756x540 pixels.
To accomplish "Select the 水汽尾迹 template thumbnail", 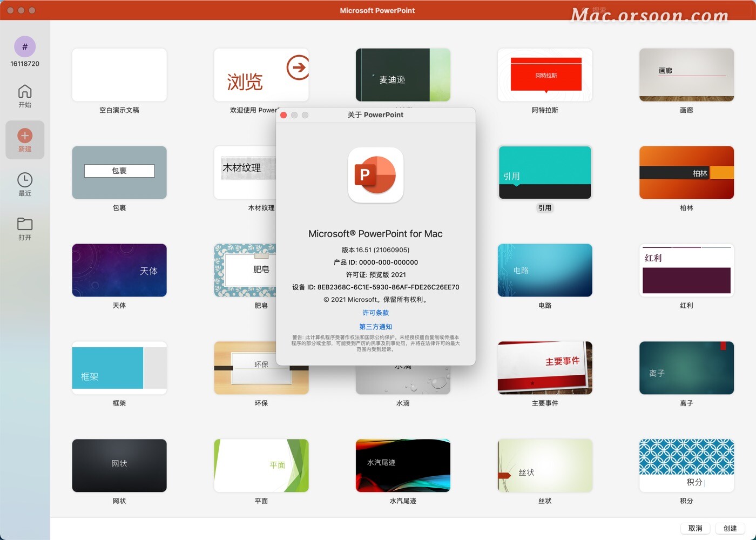I will click(403, 465).
